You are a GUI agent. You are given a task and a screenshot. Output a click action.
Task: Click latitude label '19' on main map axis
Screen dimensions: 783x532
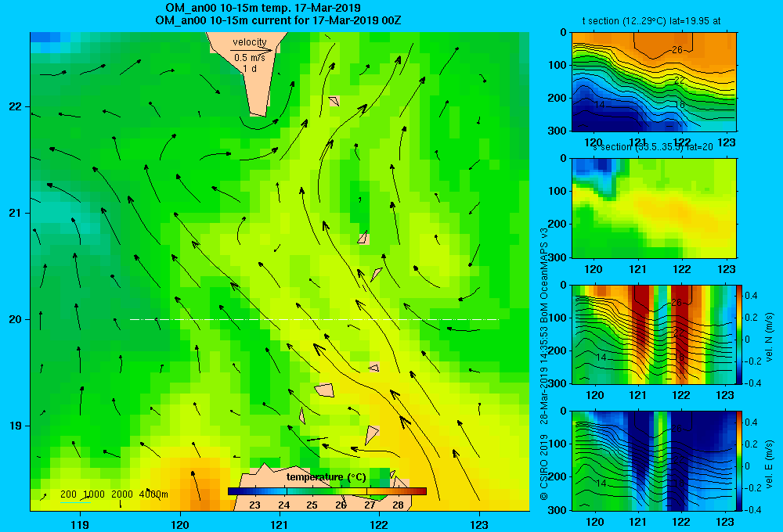tap(16, 426)
